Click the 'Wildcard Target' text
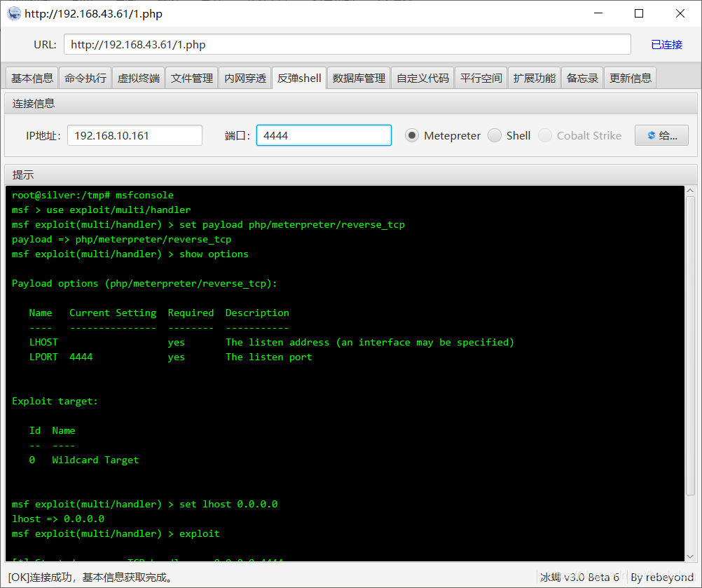Image resolution: width=702 pixels, height=588 pixels. pos(95,460)
